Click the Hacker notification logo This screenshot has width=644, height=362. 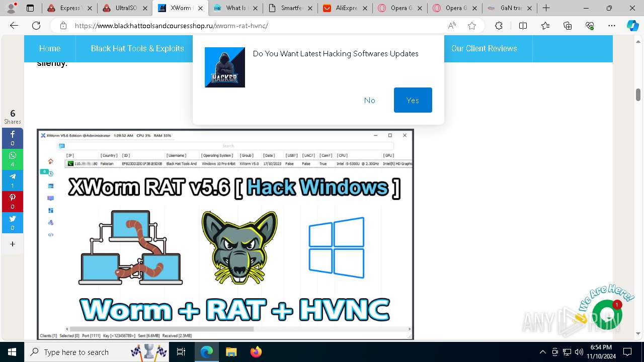[x=225, y=67]
